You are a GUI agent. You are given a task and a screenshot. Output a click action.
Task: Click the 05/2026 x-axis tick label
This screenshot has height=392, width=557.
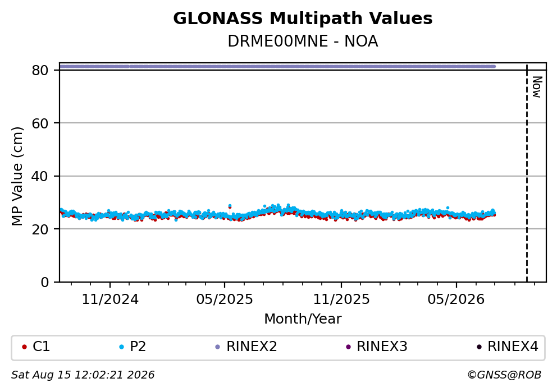(456, 299)
